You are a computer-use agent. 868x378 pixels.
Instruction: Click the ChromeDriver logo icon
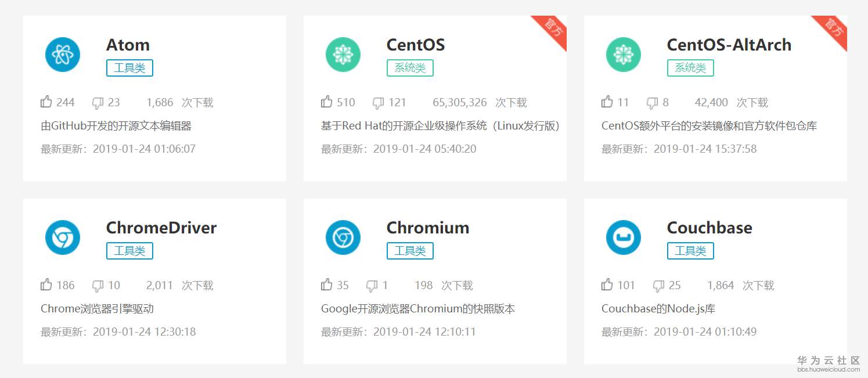[63, 237]
